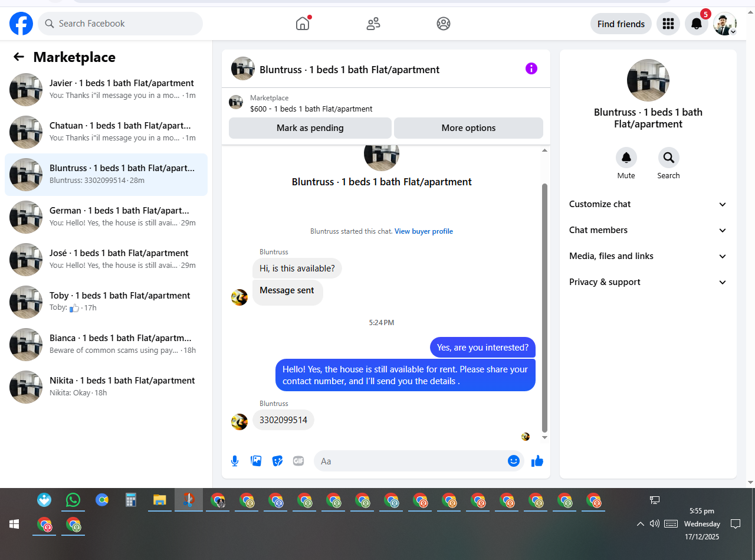Expand the Privacy & support section
The width and height of the screenshot is (755, 560).
click(648, 282)
